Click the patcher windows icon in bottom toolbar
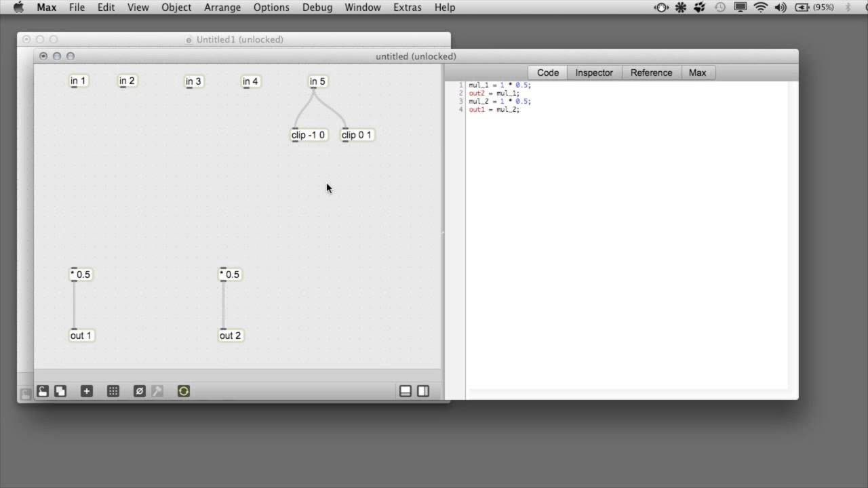868x488 pixels. point(60,391)
